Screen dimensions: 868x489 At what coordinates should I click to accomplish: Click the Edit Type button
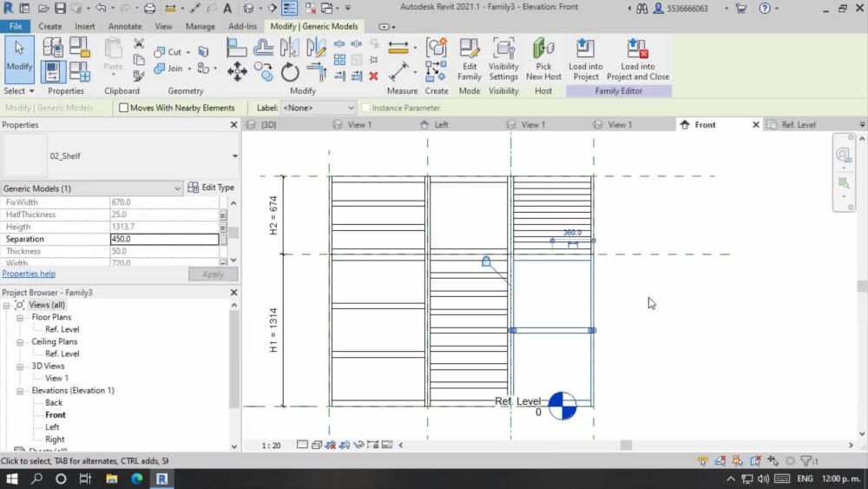pos(211,188)
